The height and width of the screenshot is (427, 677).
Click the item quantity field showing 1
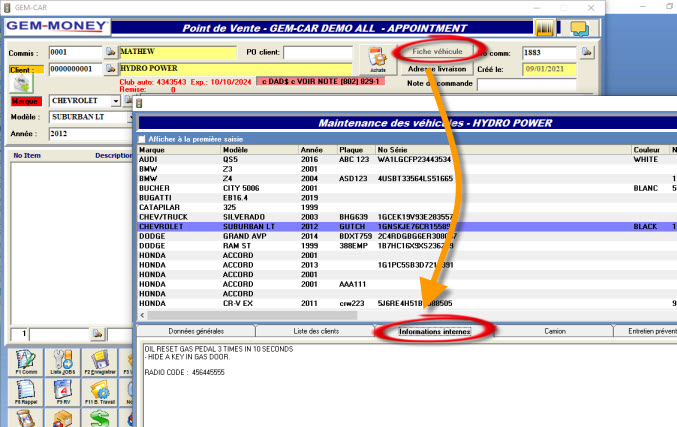coord(19,334)
